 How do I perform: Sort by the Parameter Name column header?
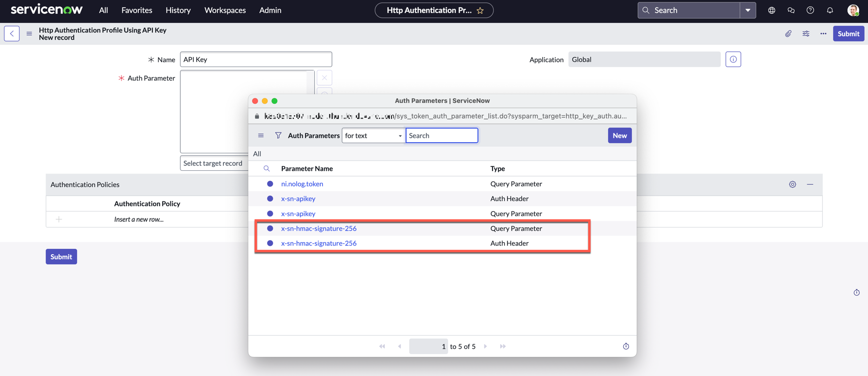pyautogui.click(x=307, y=168)
